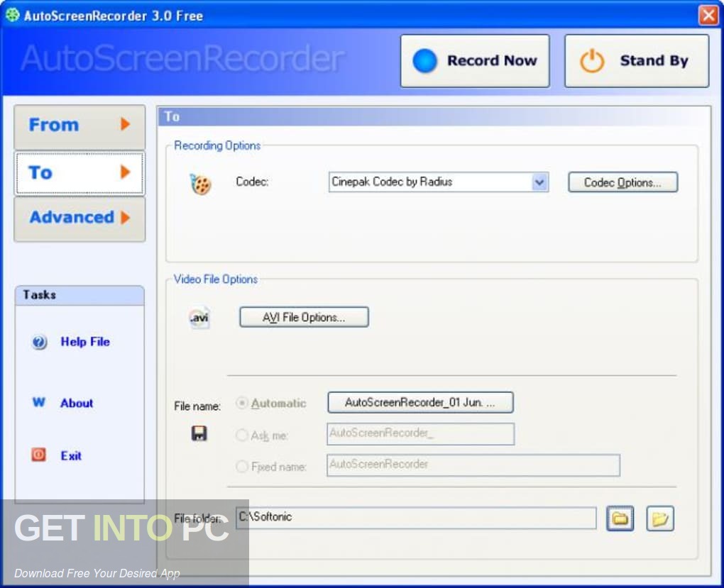Screen dimensions: 724x588
Task: Click the Ask me prefix input field
Action: [420, 434]
